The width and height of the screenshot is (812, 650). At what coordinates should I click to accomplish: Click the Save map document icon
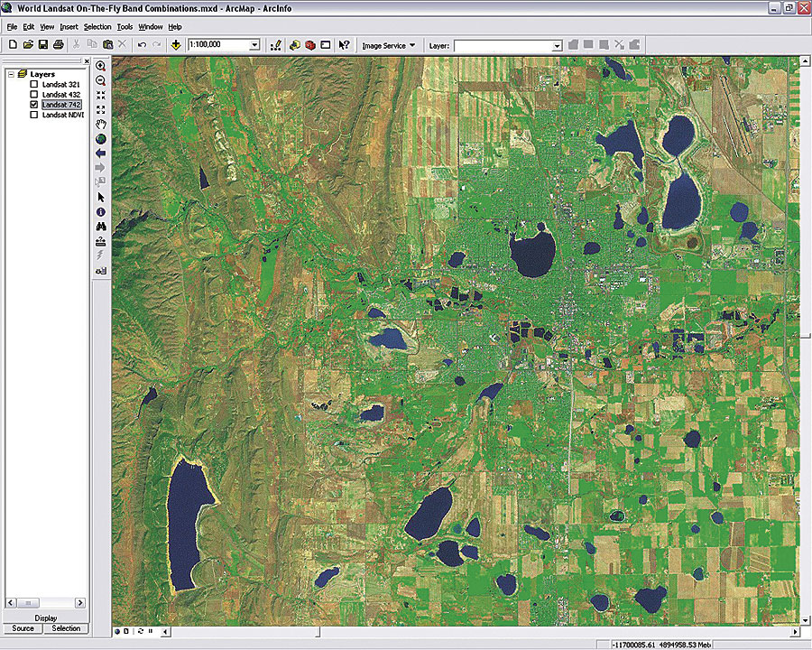point(42,44)
